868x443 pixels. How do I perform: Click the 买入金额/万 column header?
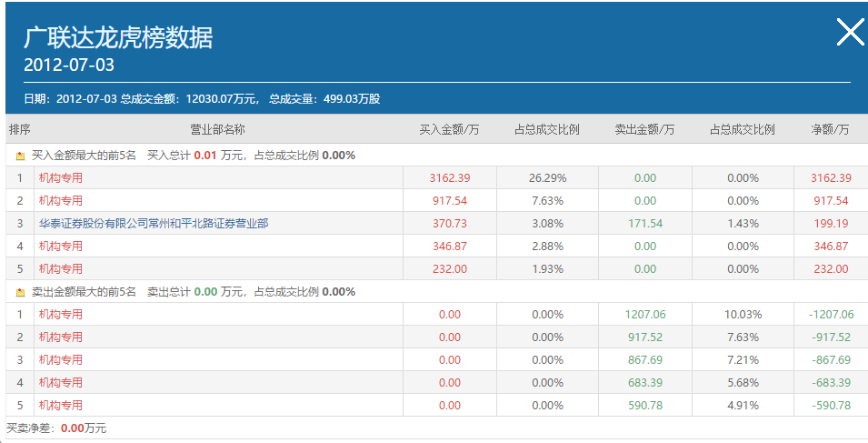449,129
